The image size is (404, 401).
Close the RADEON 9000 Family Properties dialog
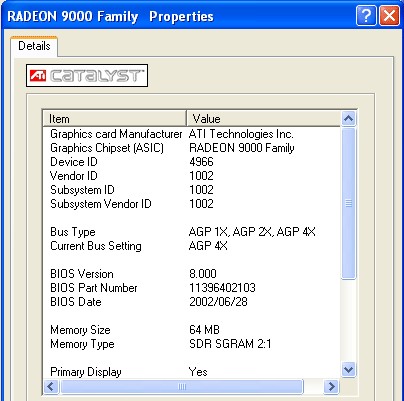pyautogui.click(x=389, y=16)
